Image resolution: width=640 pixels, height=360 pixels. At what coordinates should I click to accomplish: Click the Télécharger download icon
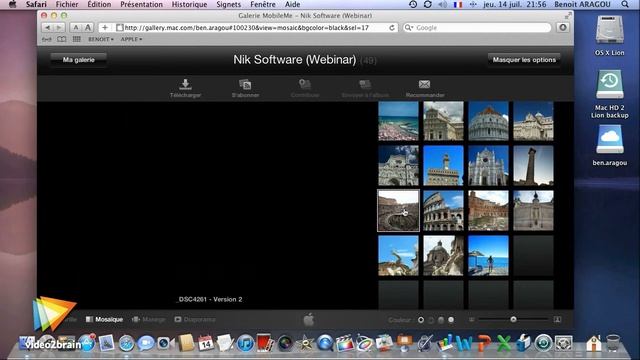(185, 84)
